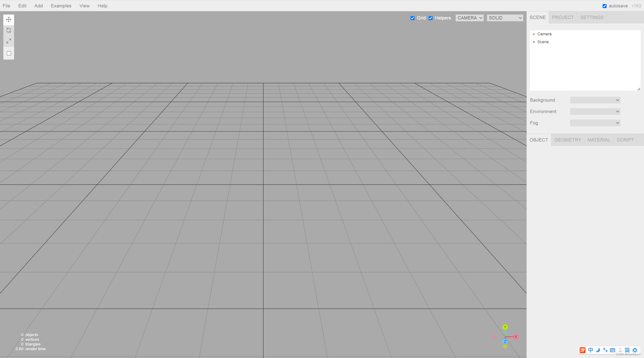Toggle the Helpers checkbox off
Image resolution: width=644 pixels, height=358 pixels.
tap(430, 18)
